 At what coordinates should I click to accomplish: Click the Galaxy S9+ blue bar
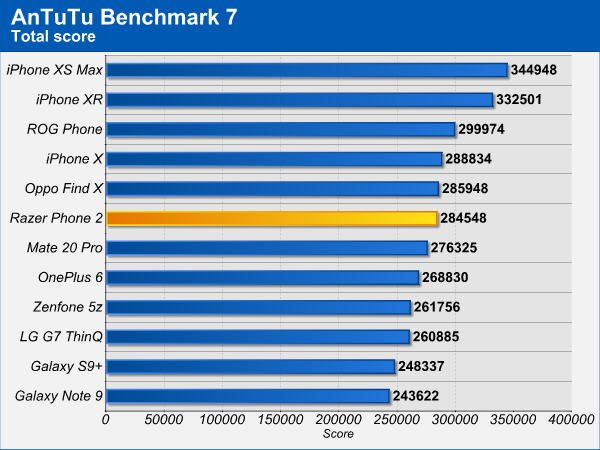coord(251,367)
